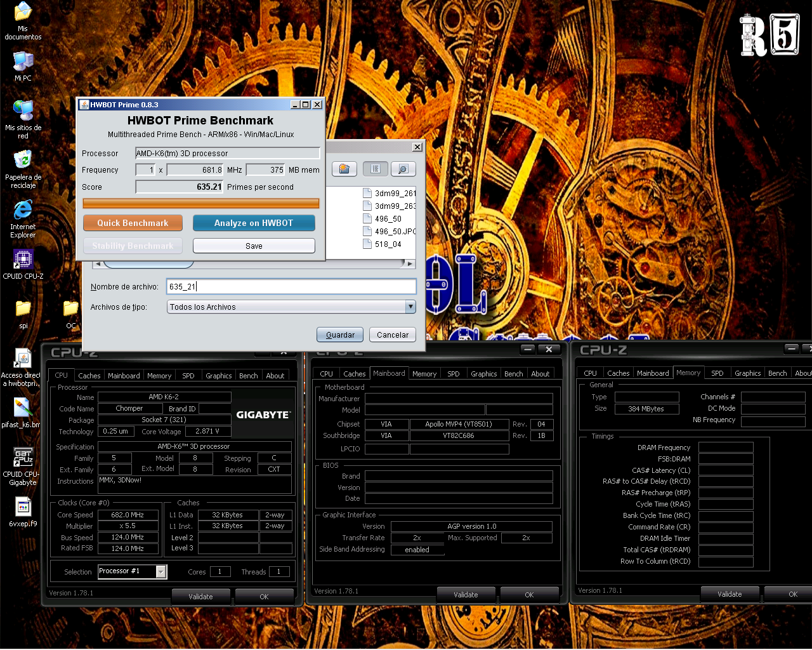812x650 pixels.
Task: Open 6vxep.f9 file icon
Action: pos(23,512)
